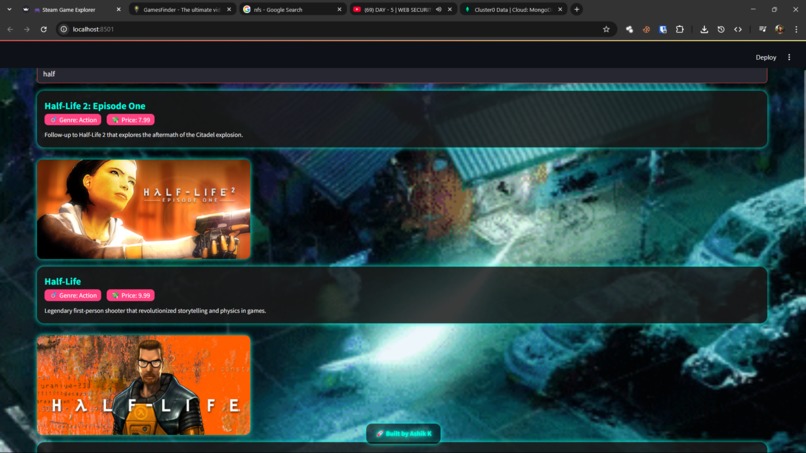The width and height of the screenshot is (806, 453).
Task: Click the Price: 7.99 badge
Action: pyautogui.click(x=131, y=120)
